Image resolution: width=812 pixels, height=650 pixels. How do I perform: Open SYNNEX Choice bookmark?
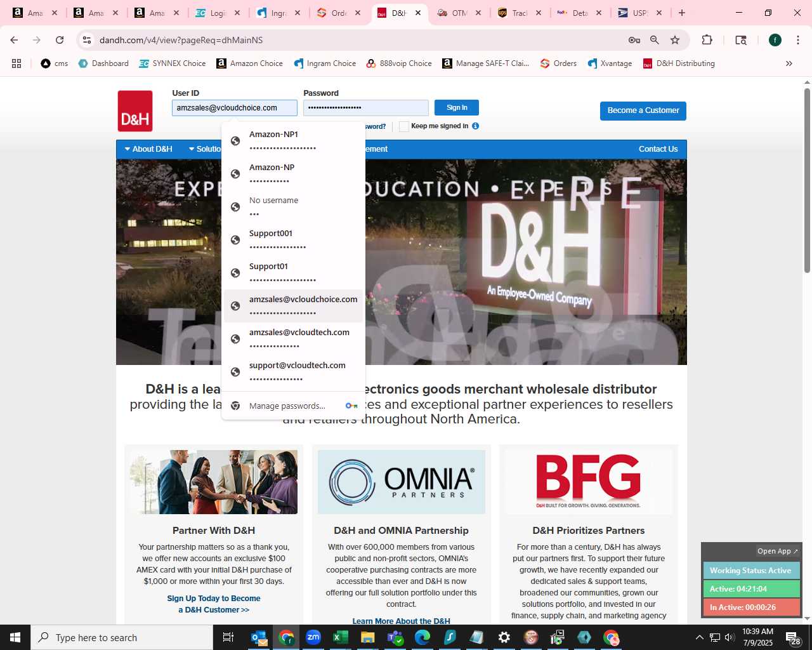point(173,63)
